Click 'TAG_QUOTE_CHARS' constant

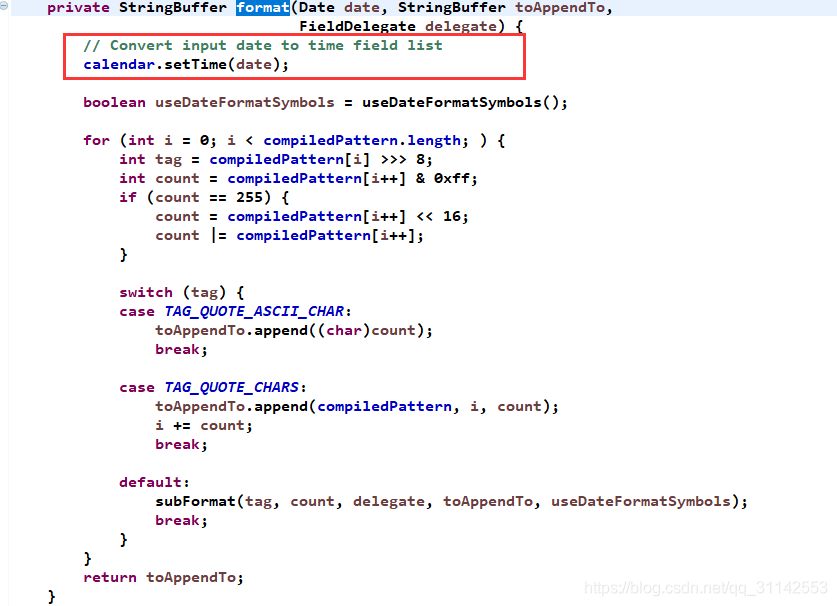tap(232, 387)
